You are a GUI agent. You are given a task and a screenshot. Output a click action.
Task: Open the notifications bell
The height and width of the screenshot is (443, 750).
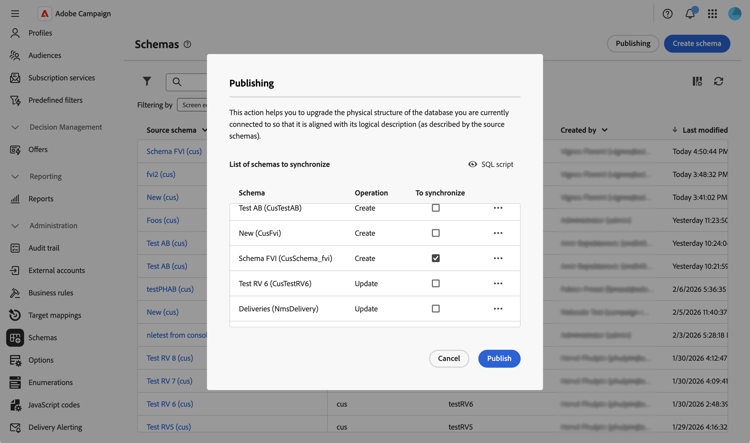point(690,14)
